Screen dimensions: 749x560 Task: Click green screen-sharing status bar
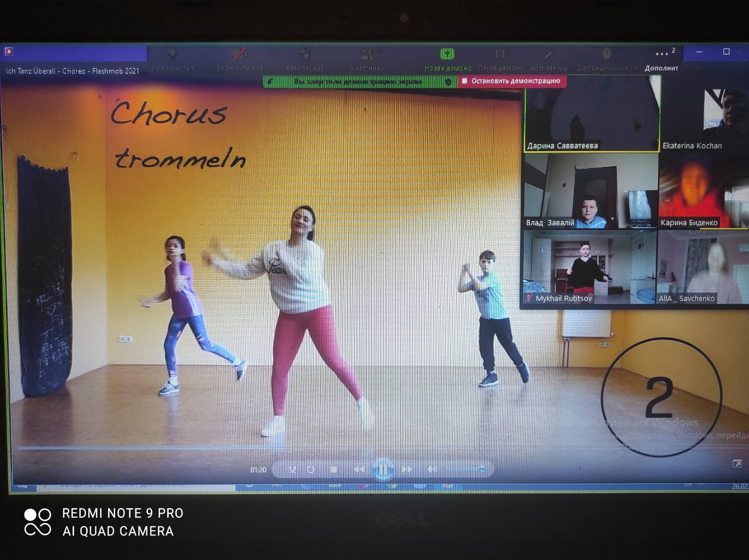[360, 82]
